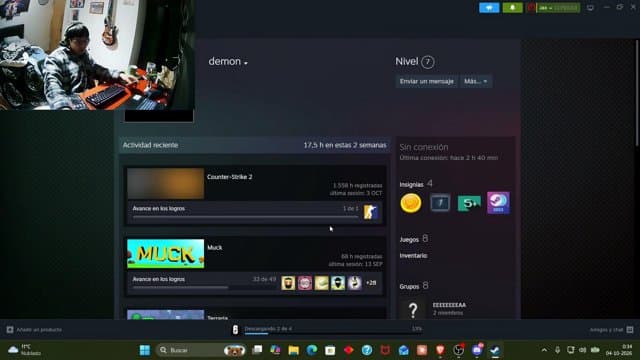This screenshot has height=360, width=640.
Task: Open the clock and date flyout
Action: click(620, 350)
